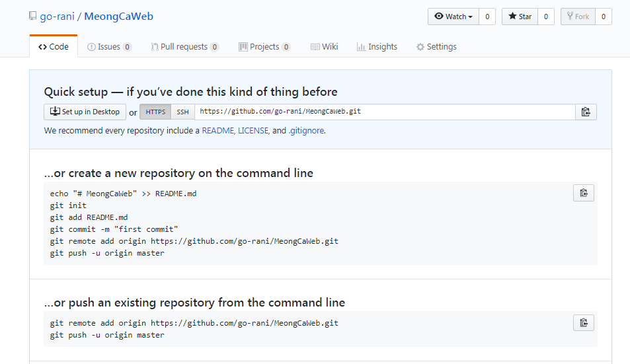Open the README recommendation link

[217, 130]
